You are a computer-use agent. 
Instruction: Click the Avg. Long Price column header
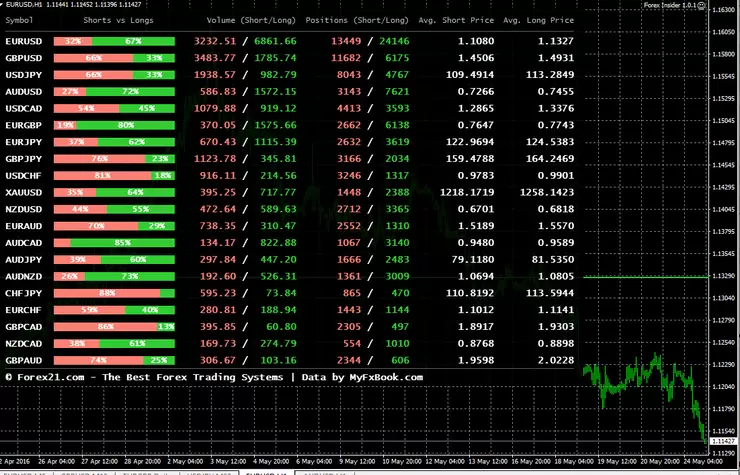click(538, 20)
